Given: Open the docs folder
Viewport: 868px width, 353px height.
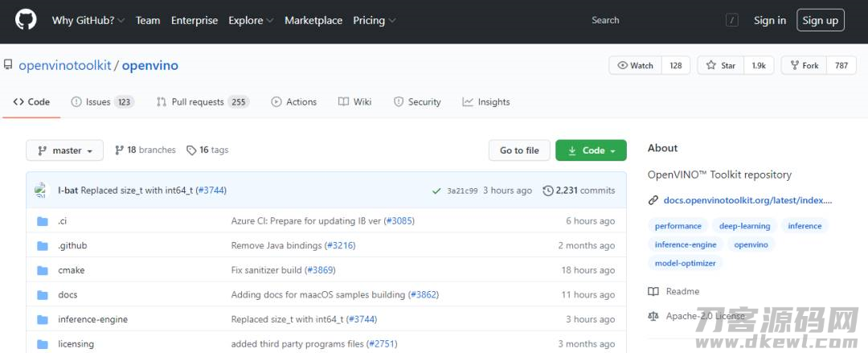Looking at the screenshot, I should pyautogui.click(x=68, y=295).
